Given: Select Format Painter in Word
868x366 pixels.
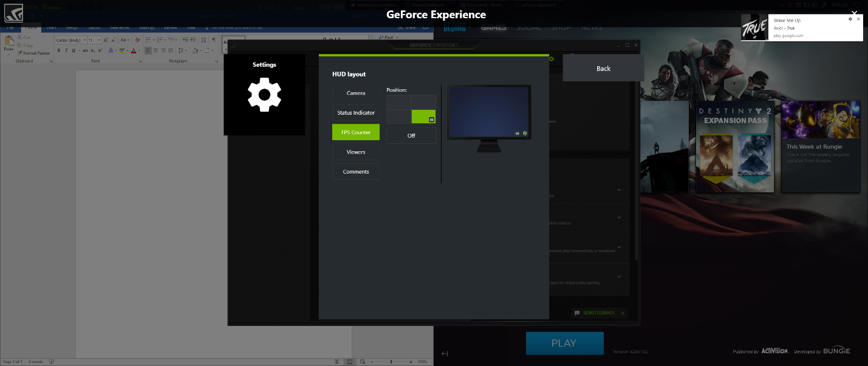Looking at the screenshot, I should click(x=33, y=53).
